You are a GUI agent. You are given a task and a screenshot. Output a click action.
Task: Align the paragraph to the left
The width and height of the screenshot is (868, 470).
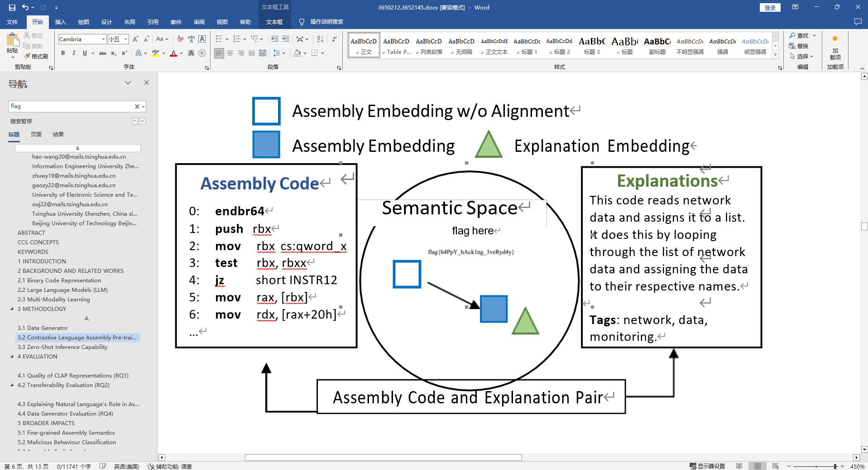tap(219, 53)
